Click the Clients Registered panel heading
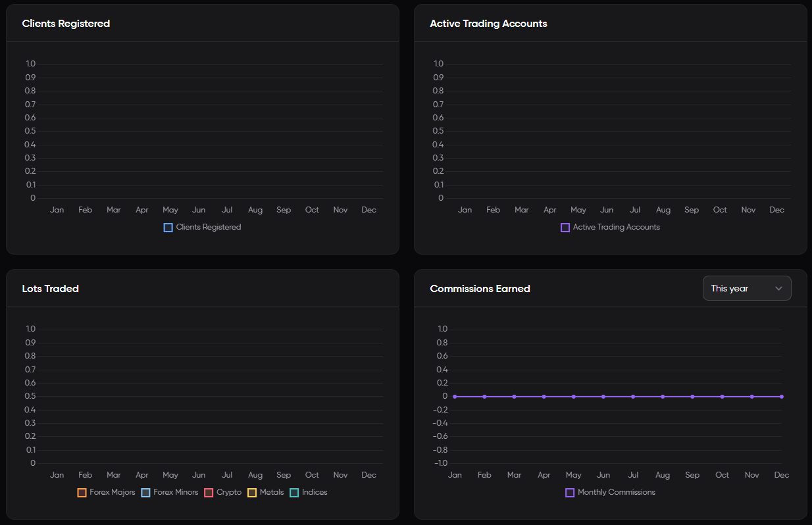 66,24
